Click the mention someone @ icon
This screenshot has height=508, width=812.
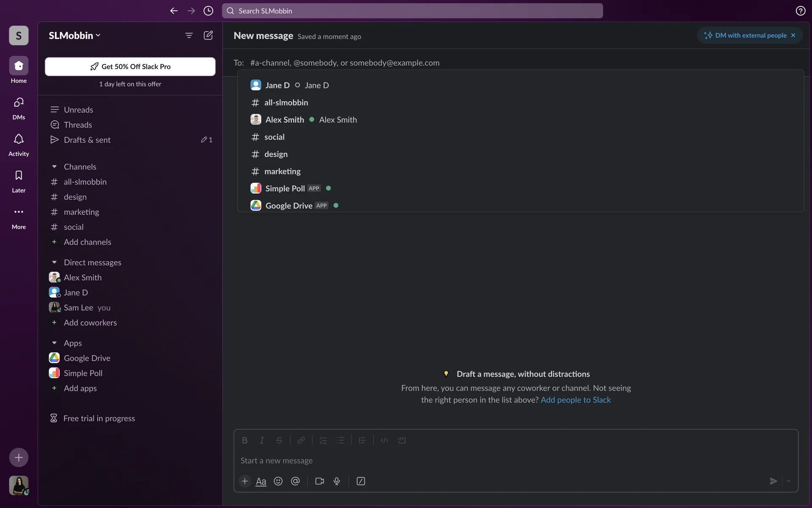point(295,481)
